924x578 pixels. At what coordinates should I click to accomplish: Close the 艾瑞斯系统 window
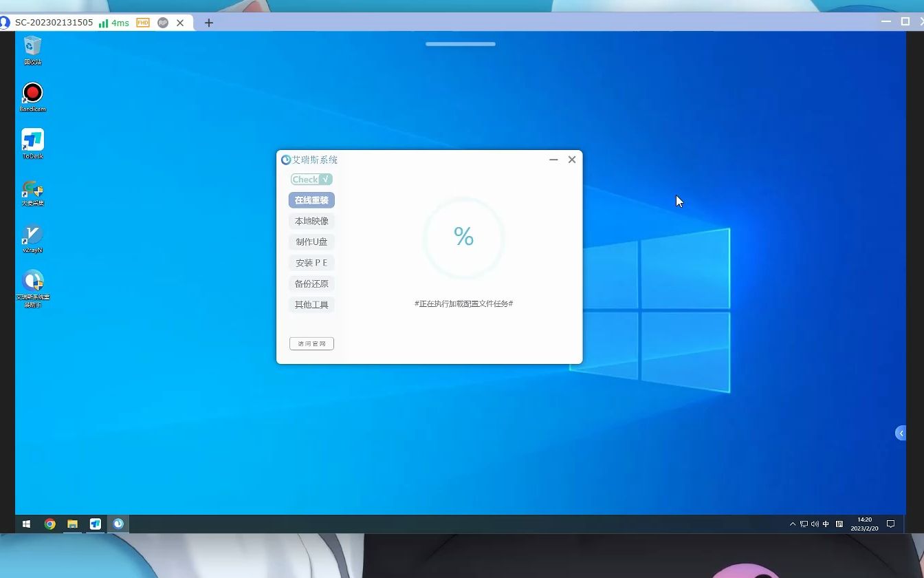pos(572,160)
